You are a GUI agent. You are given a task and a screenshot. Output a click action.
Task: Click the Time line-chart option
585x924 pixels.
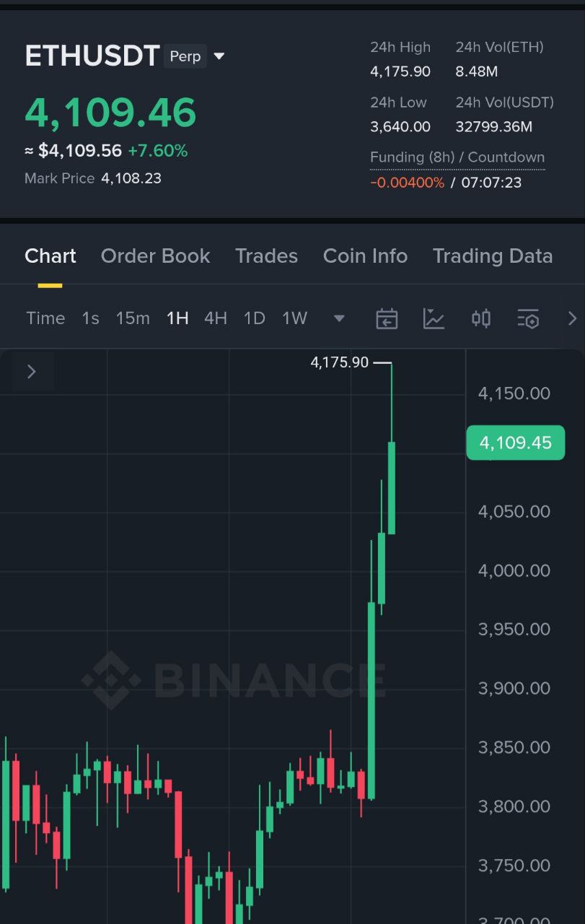click(x=45, y=318)
